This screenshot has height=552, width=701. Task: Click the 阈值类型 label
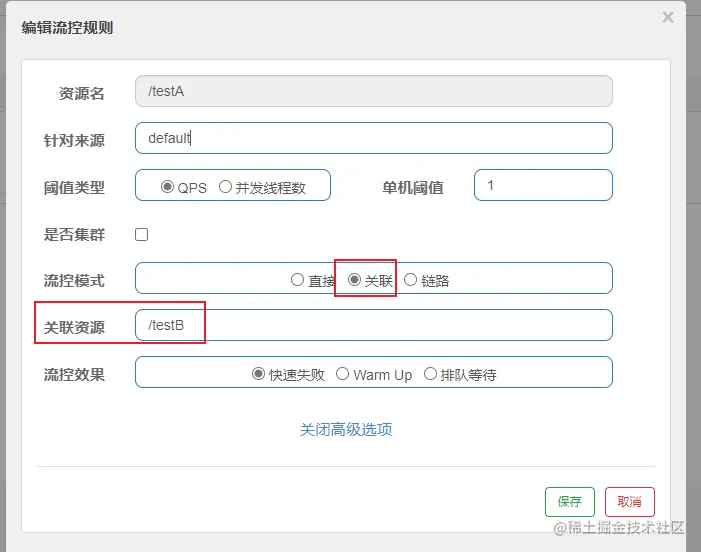pos(74,187)
